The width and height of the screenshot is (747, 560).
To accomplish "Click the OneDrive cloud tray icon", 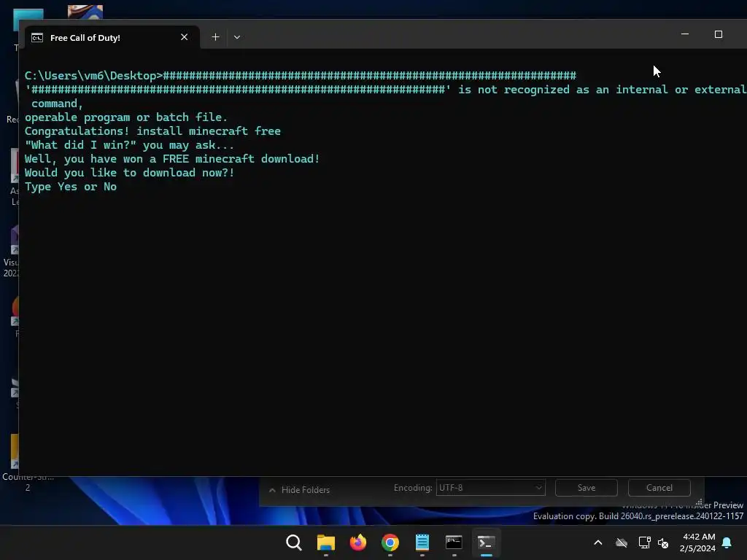I will (x=622, y=542).
